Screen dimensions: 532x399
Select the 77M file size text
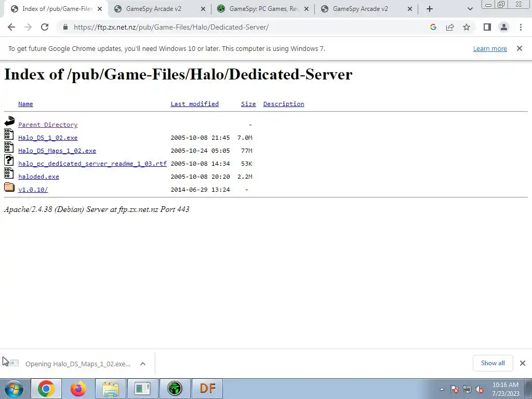pyautogui.click(x=247, y=151)
